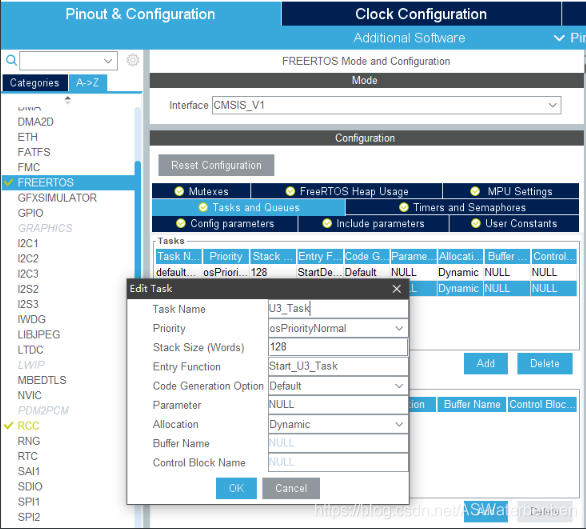Select Tasks and Queues tab
Viewport: 586px width, 529px height.
tap(249, 207)
